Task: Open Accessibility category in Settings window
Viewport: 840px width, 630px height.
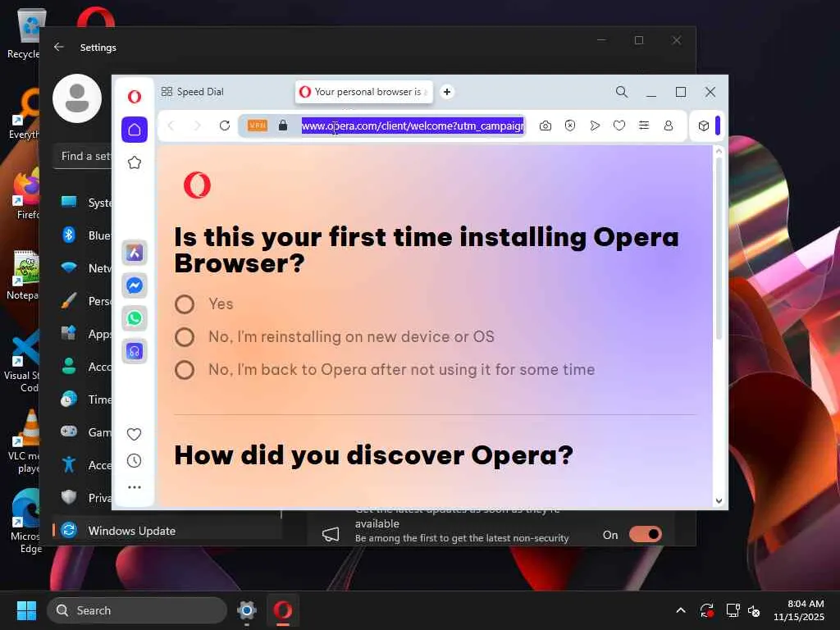Action: (x=85, y=464)
